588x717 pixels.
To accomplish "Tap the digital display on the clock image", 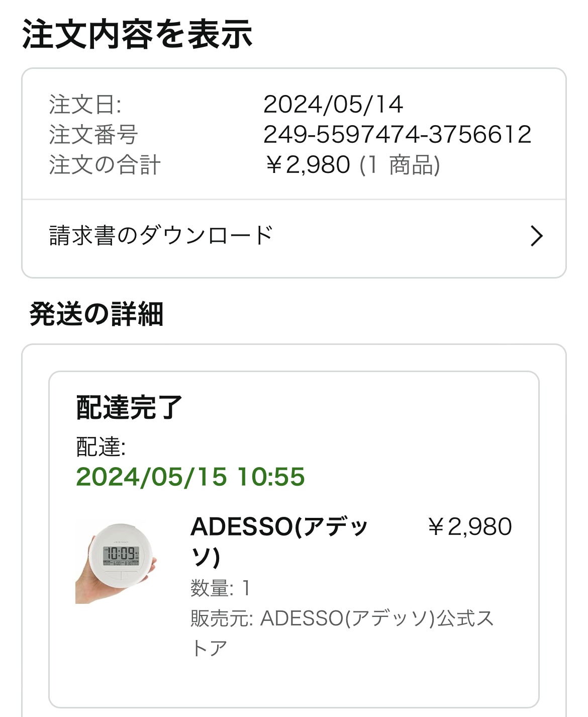I will click(121, 556).
